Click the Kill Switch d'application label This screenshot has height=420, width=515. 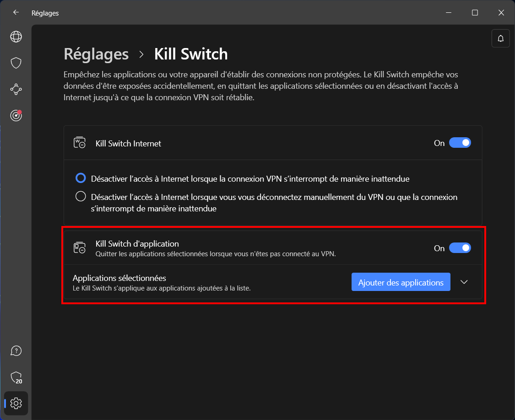137,244
